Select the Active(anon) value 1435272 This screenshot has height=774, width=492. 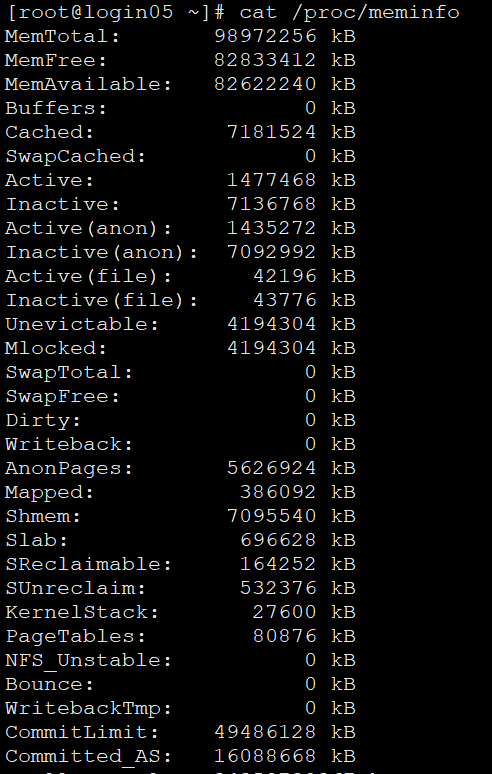click(271, 228)
